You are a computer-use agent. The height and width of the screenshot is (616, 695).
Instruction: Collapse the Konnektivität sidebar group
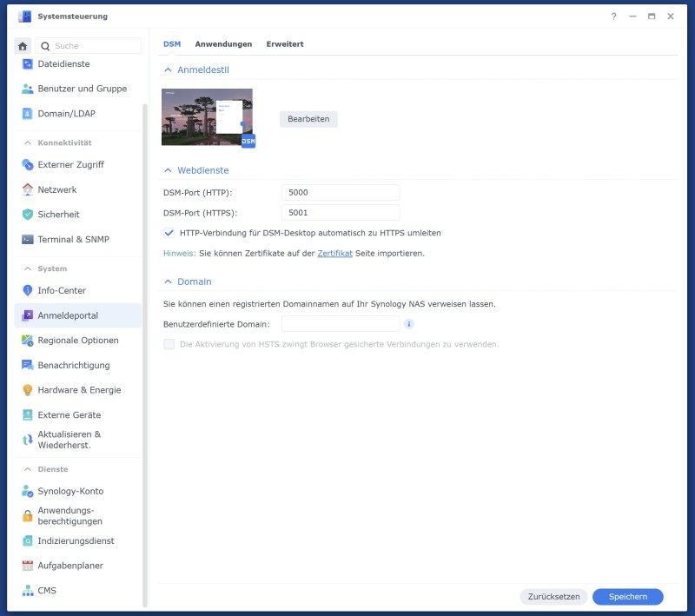click(x=27, y=142)
